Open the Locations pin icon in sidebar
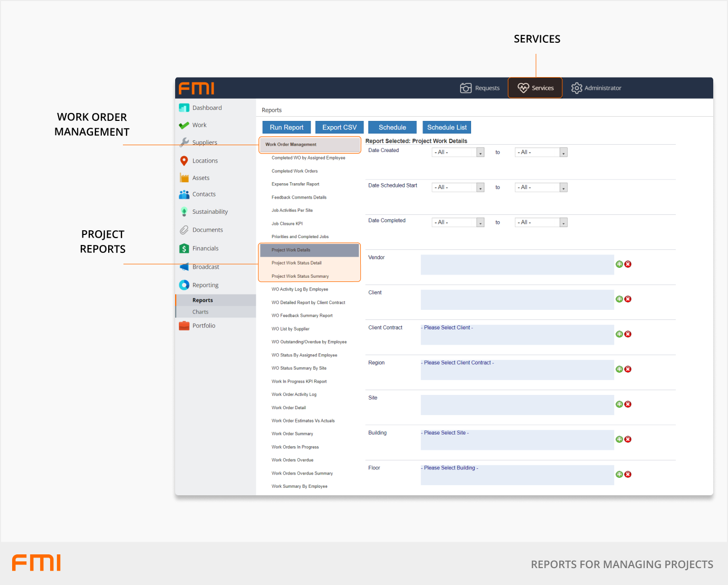 click(184, 161)
